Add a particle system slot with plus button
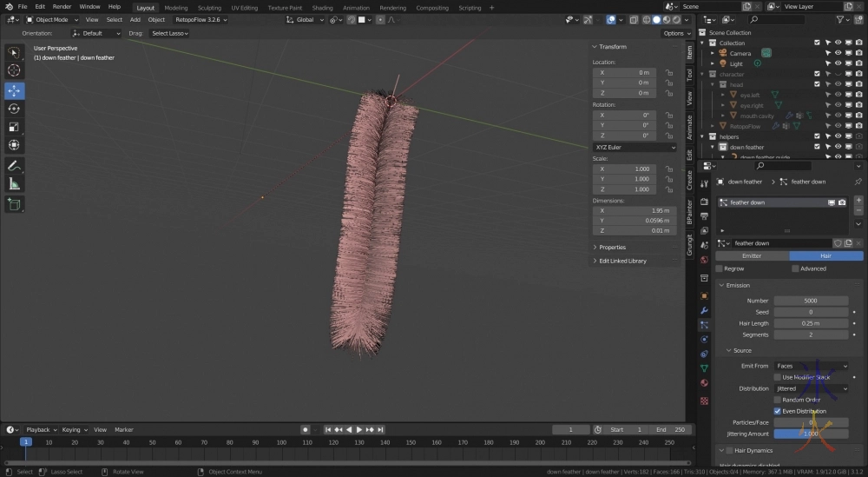The image size is (868, 477). tap(858, 199)
